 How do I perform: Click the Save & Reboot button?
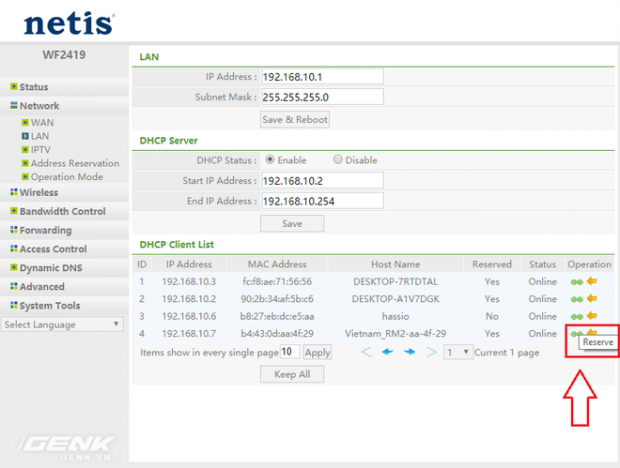coord(295,119)
